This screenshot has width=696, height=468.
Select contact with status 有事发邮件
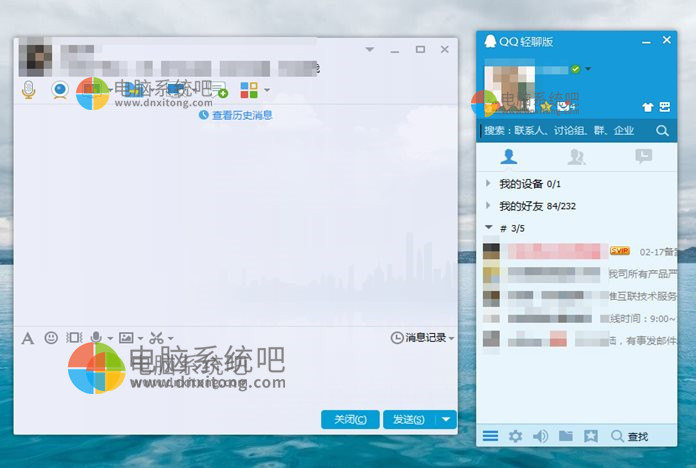(579, 341)
